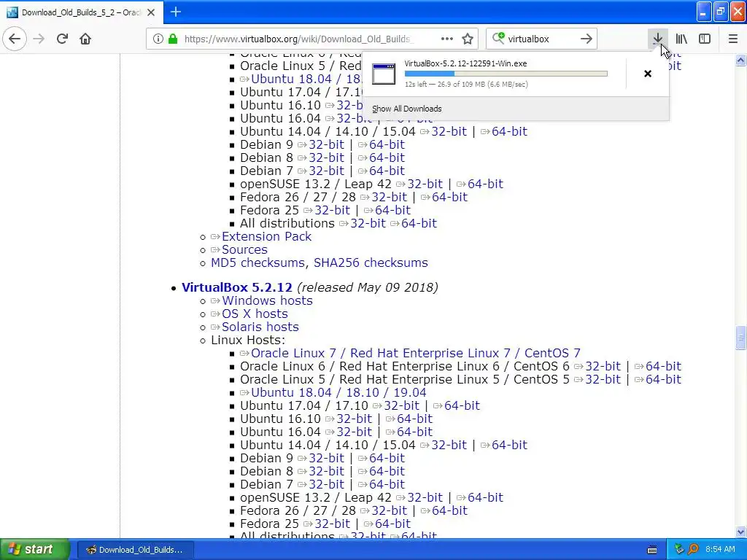
Task: Open Oracle Linux 7 / CentOS 7 link
Action: [415, 354]
